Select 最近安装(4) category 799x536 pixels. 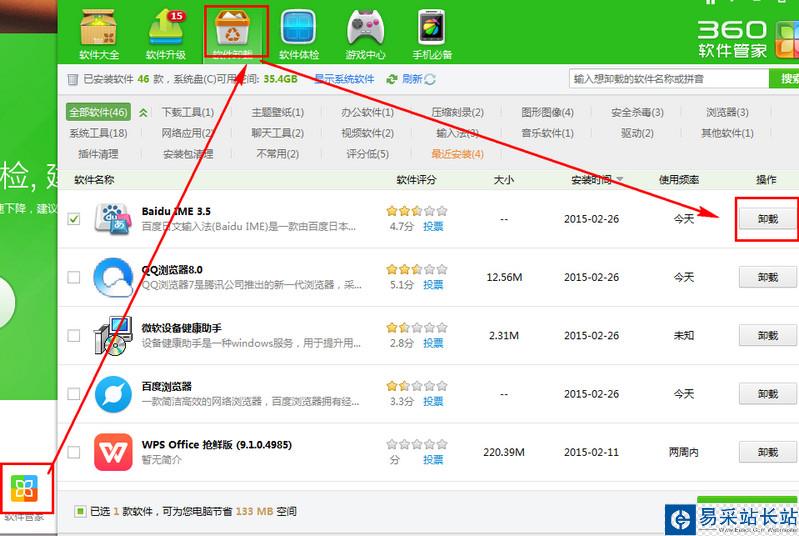(457, 154)
